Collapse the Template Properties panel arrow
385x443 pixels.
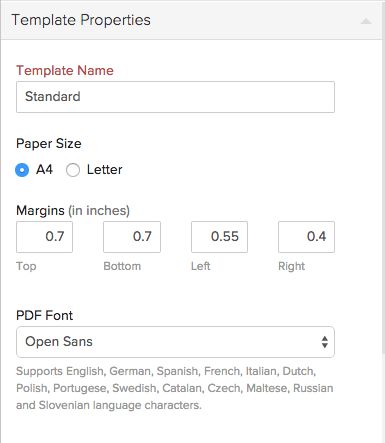(366, 21)
